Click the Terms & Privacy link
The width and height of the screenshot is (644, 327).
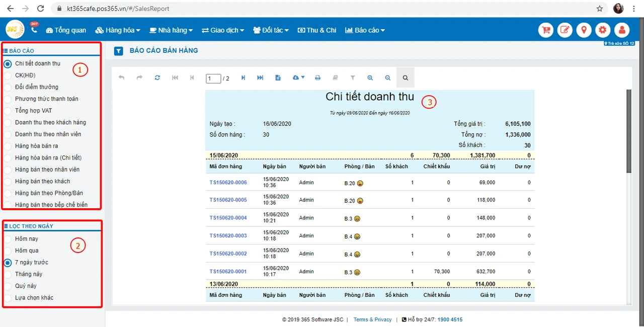point(372,319)
